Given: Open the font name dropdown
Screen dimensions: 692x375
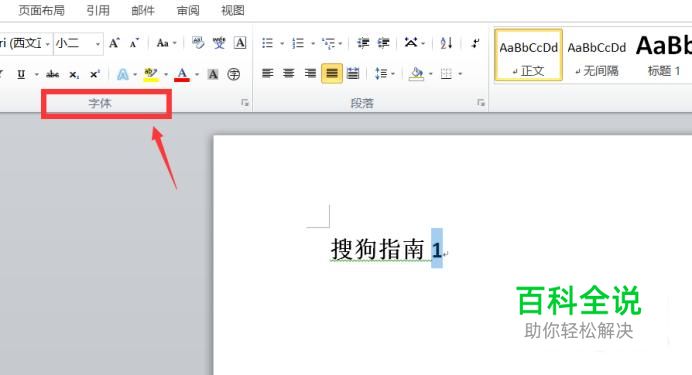Looking at the screenshot, I should [x=48, y=44].
